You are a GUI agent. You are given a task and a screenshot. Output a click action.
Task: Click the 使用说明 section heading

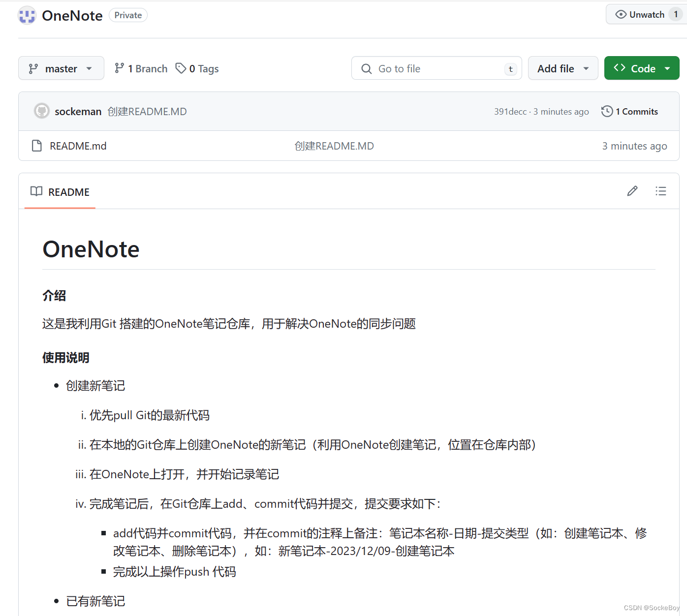[x=66, y=358]
